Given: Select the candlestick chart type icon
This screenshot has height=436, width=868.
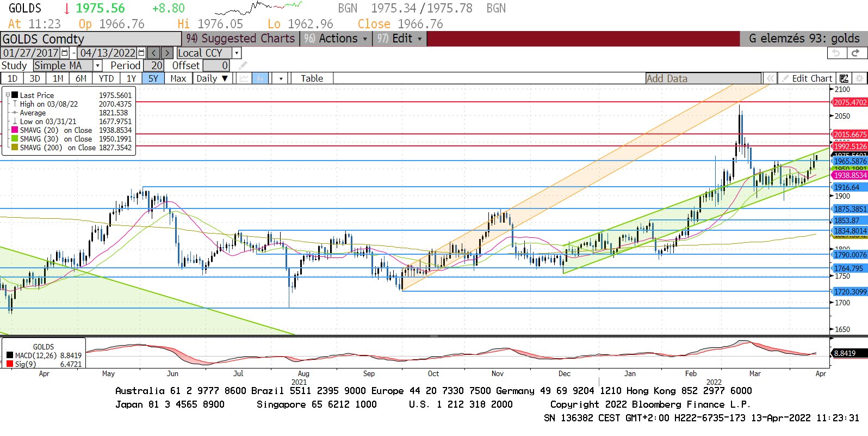Looking at the screenshot, I should click(x=261, y=78).
